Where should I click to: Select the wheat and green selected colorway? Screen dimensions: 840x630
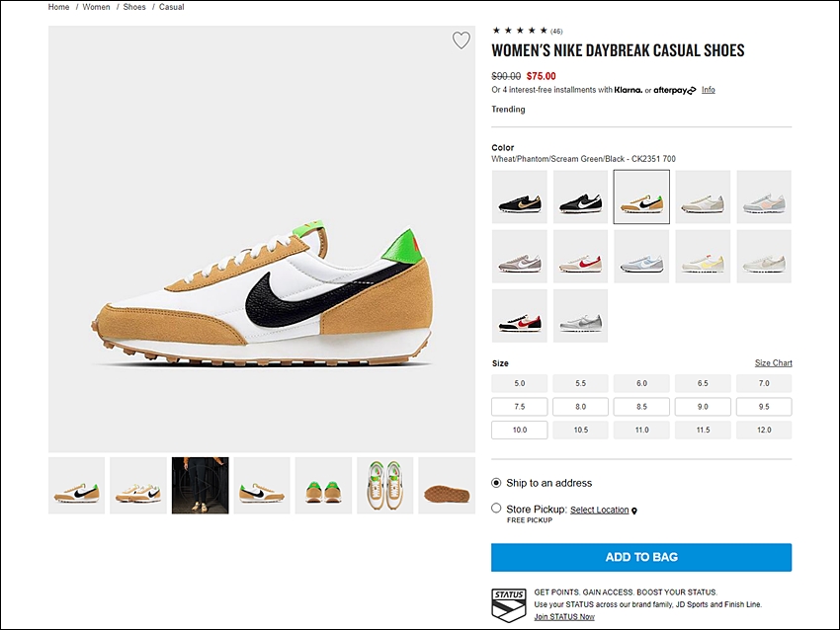641,197
